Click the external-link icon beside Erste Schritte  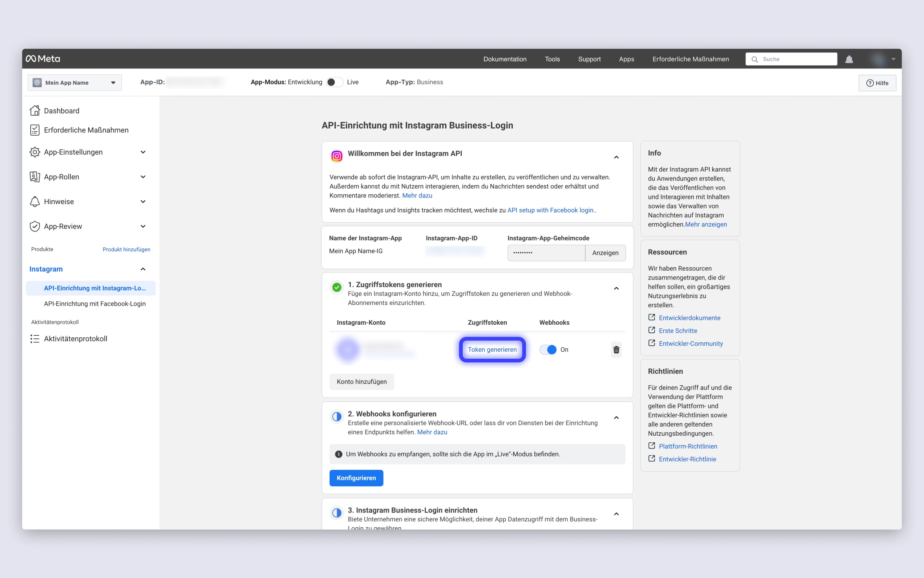652,330
